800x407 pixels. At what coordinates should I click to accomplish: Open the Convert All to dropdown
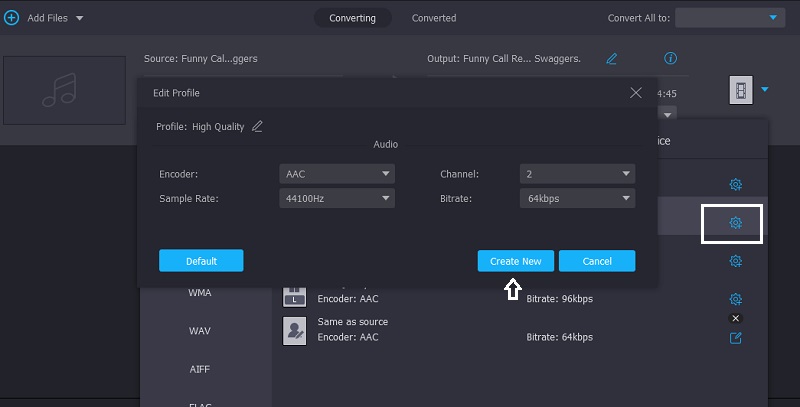(x=731, y=18)
